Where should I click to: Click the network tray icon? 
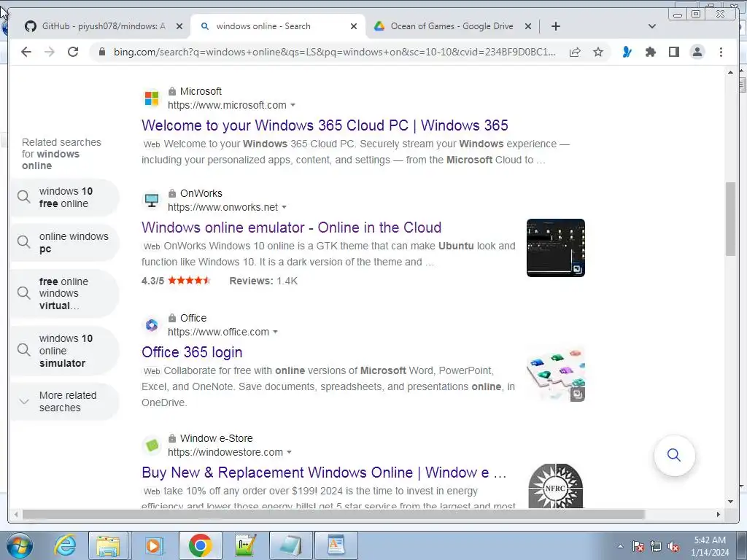tap(656, 547)
